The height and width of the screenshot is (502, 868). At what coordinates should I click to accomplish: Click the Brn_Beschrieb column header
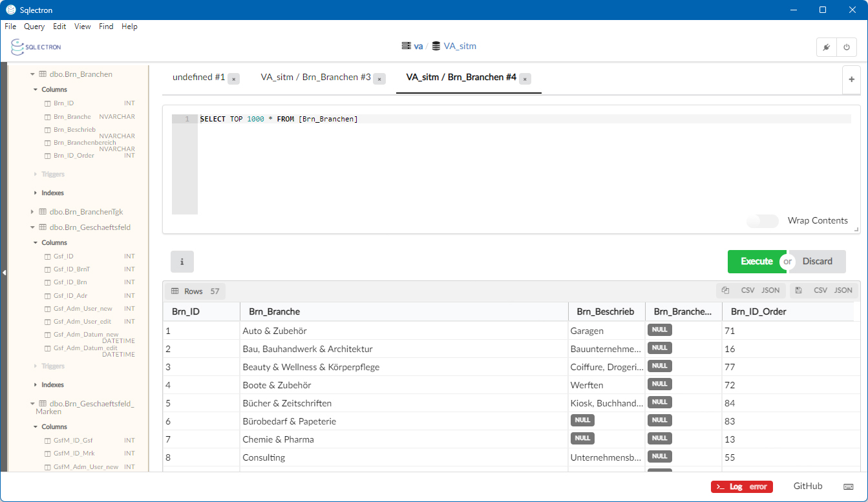point(606,312)
